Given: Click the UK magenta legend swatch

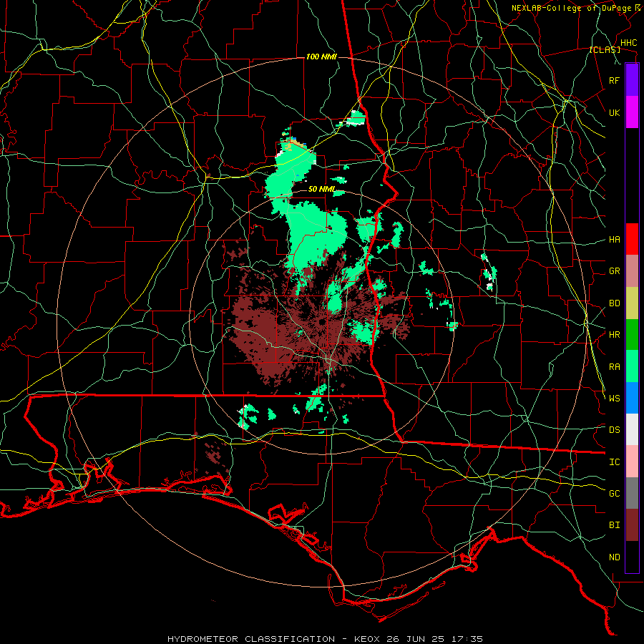Looking at the screenshot, I should click(x=632, y=112).
